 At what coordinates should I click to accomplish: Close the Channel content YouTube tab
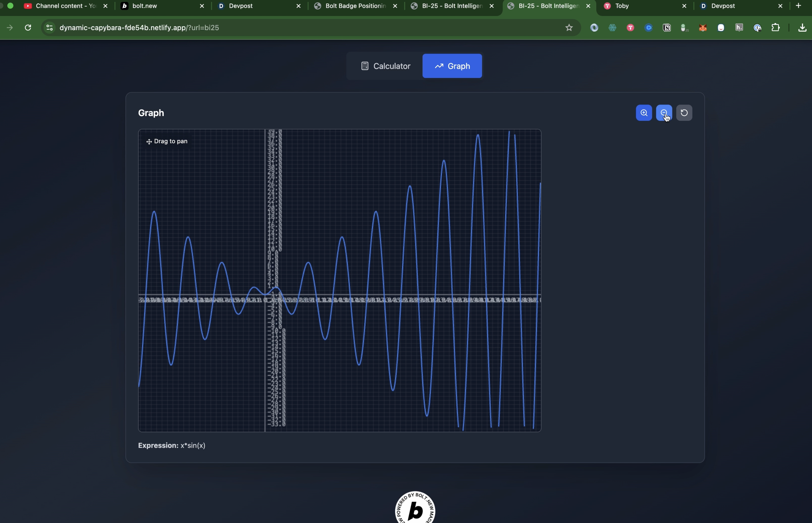[106, 6]
